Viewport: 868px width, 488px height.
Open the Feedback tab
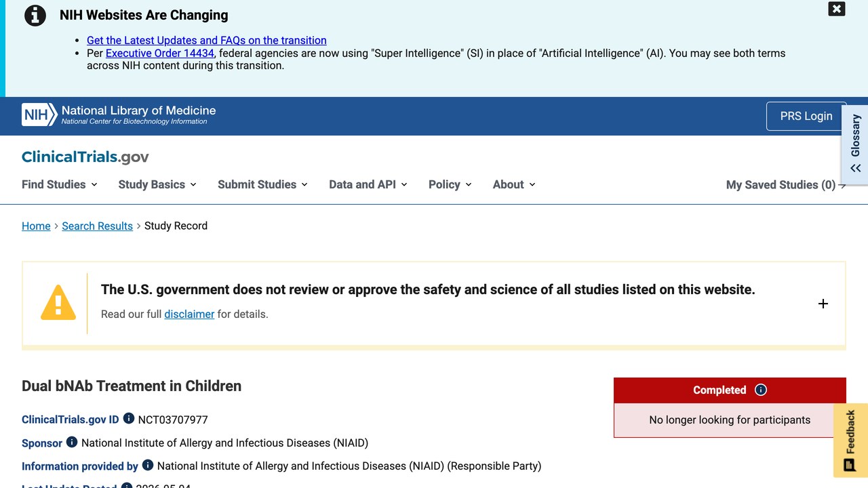tap(850, 441)
